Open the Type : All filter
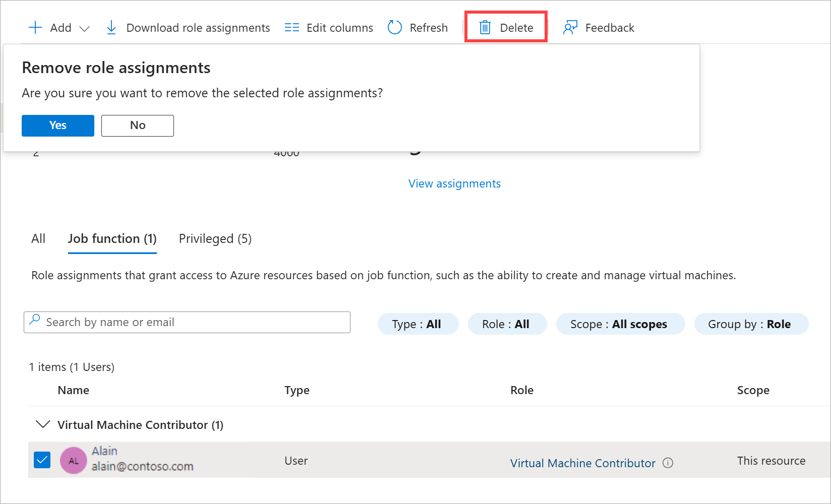831x504 pixels. [x=418, y=324]
